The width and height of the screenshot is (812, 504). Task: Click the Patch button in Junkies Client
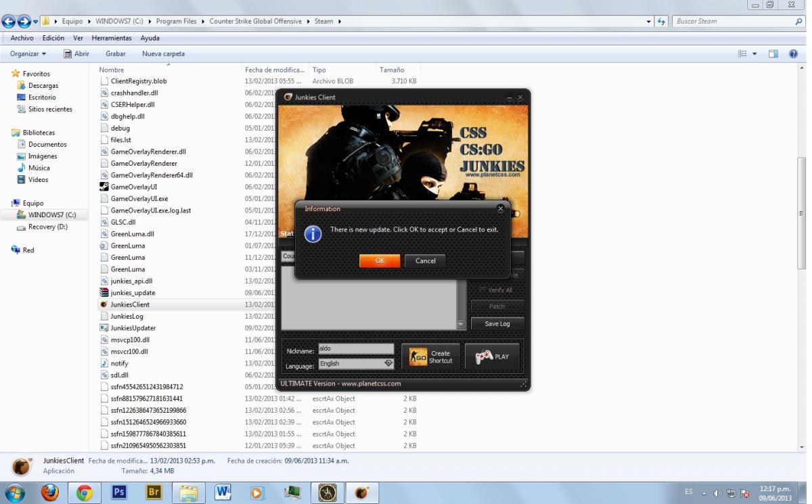[x=497, y=306]
